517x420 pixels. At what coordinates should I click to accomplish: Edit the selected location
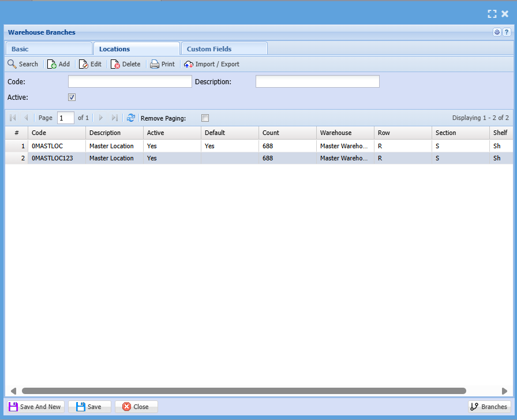pos(90,64)
